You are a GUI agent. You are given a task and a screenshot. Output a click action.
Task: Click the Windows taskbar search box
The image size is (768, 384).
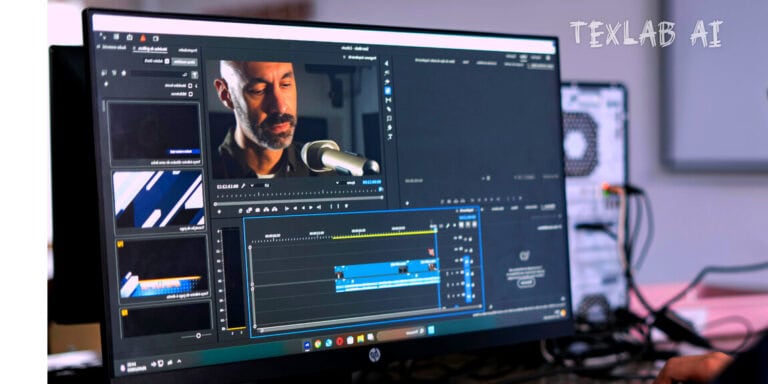pos(400,334)
